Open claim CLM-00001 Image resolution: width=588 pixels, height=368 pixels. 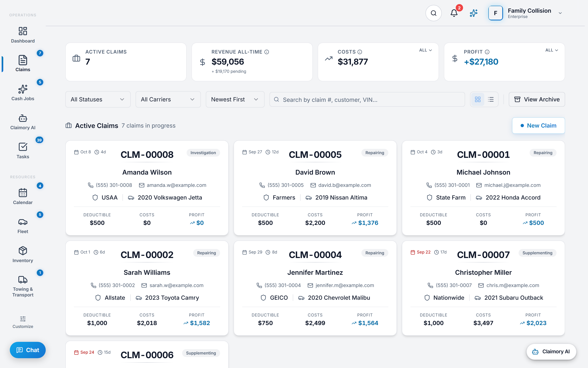click(x=483, y=188)
